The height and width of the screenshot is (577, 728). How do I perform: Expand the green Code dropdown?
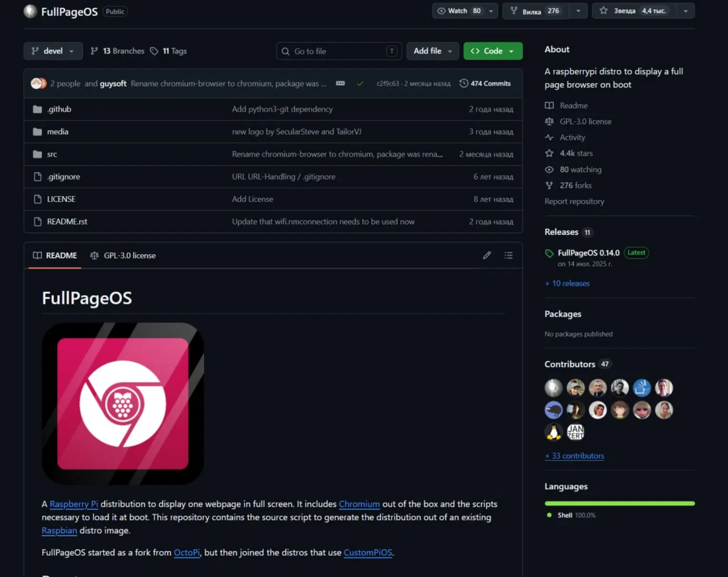(493, 51)
